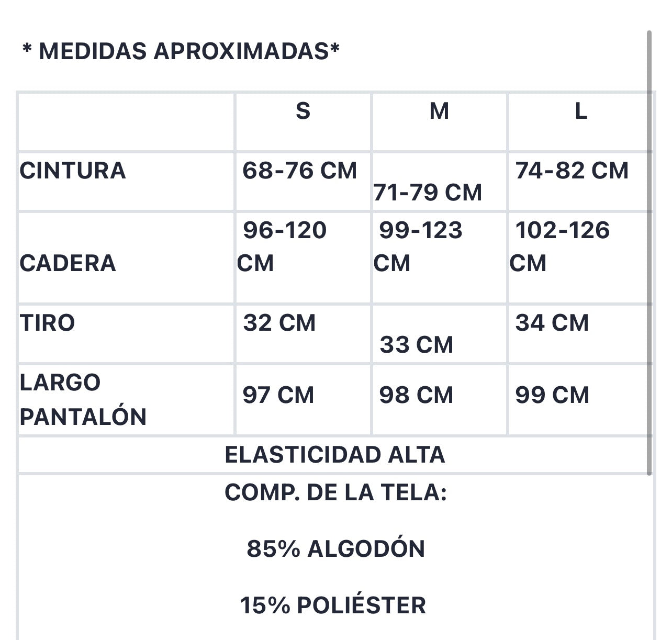Image resolution: width=672 pixels, height=640 pixels.
Task: Click the 71-79 CM waist cell
Action: [428, 193]
